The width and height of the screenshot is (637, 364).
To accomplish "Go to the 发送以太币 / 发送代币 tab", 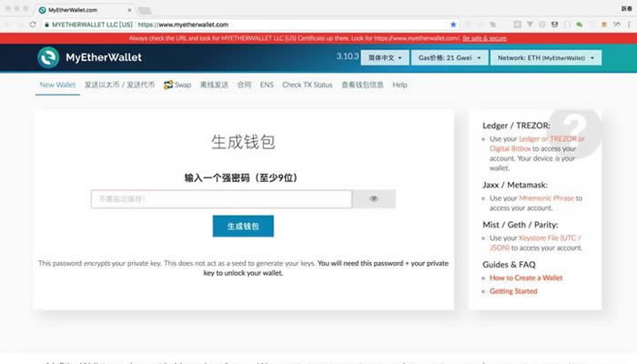I will 119,85.
